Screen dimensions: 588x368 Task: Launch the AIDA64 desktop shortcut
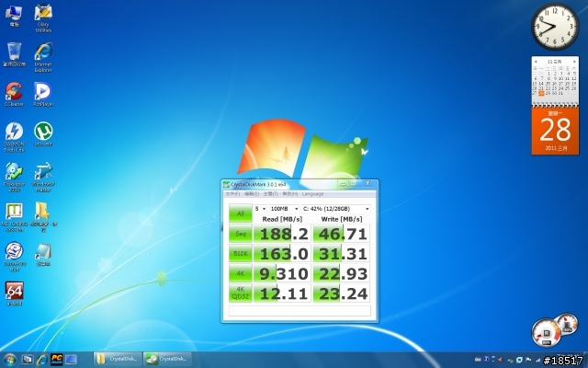tap(15, 293)
